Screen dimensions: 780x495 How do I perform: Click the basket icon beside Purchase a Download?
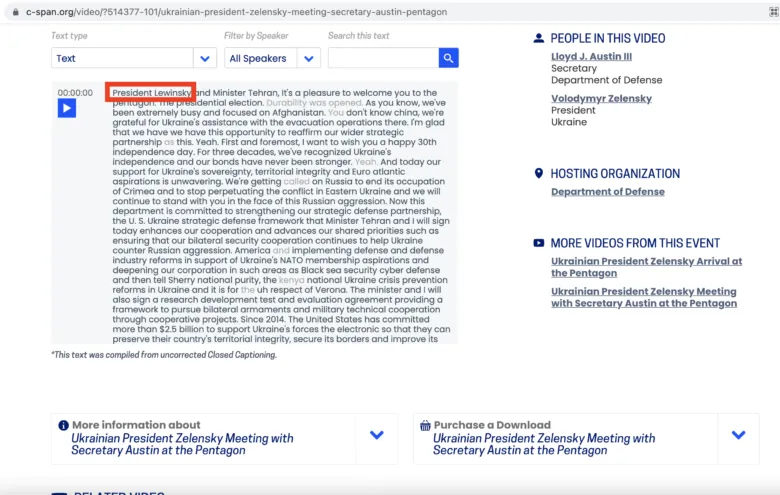tap(425, 425)
